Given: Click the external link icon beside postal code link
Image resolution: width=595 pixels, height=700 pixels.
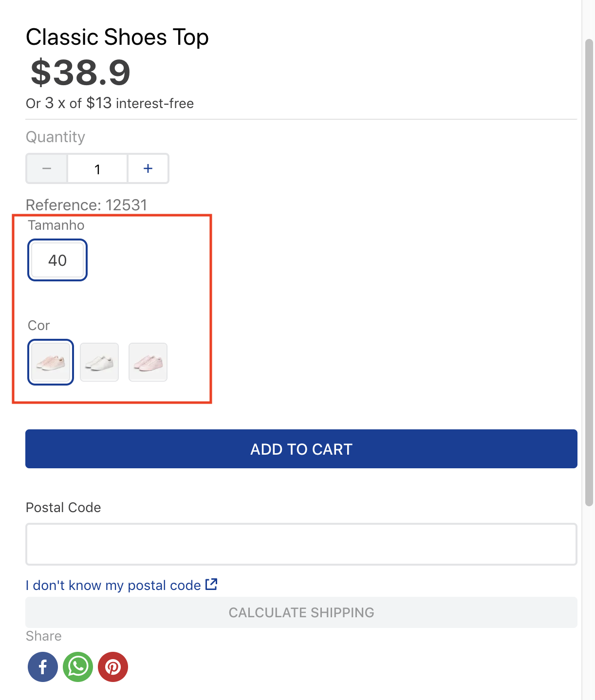Looking at the screenshot, I should click(x=211, y=584).
